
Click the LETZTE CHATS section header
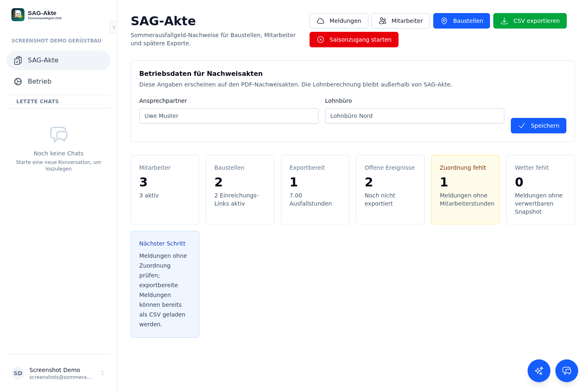38,102
